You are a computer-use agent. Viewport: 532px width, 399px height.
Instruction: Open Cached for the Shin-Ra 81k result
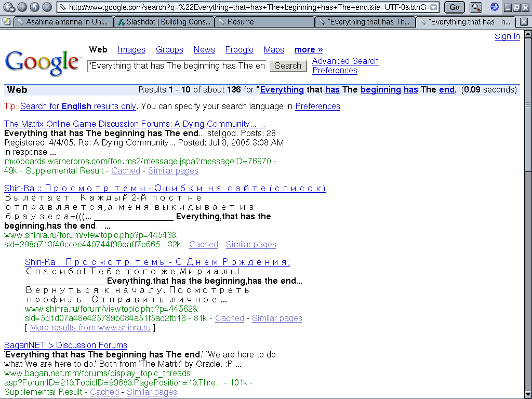coord(229,318)
